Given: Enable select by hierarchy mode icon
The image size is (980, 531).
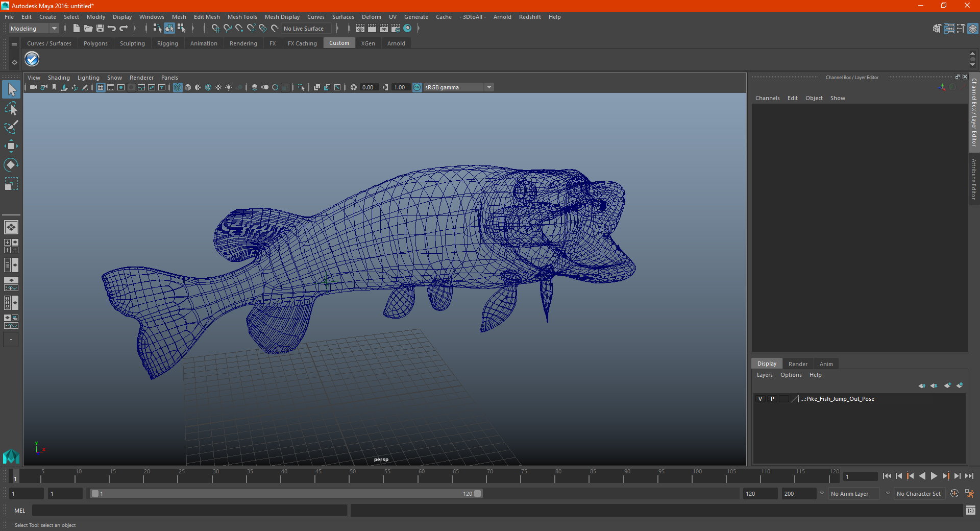Looking at the screenshot, I should coord(157,29).
